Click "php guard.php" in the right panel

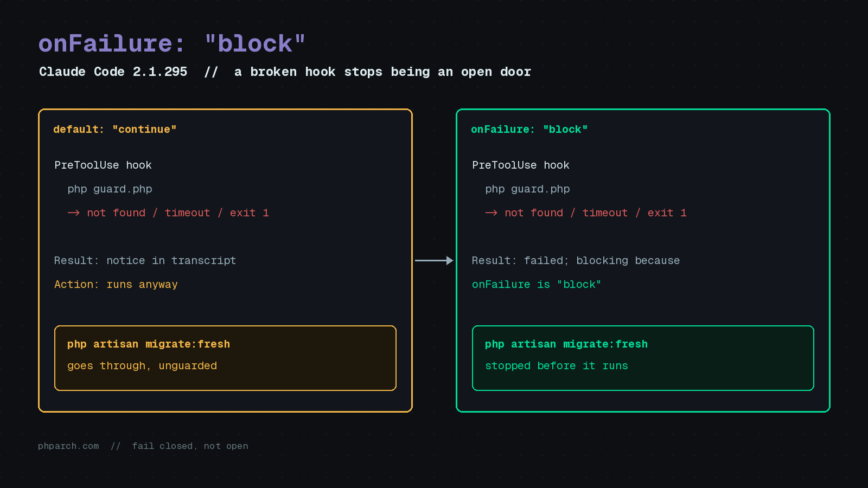[527, 189]
